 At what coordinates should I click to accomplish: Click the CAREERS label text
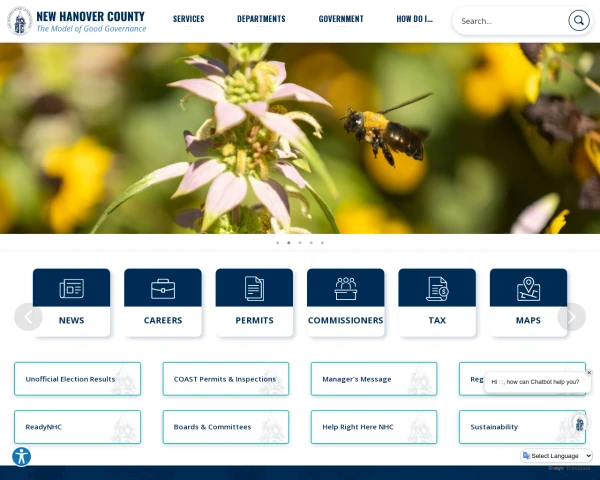[x=163, y=320]
